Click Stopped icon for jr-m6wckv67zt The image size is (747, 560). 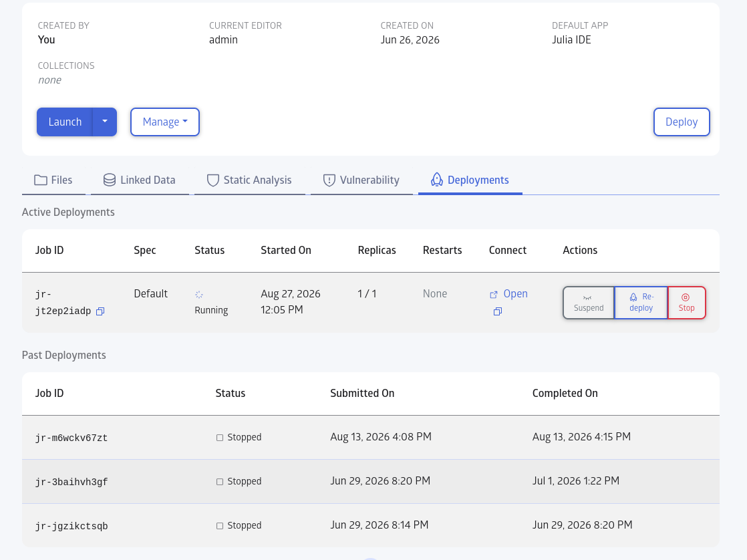(220, 438)
